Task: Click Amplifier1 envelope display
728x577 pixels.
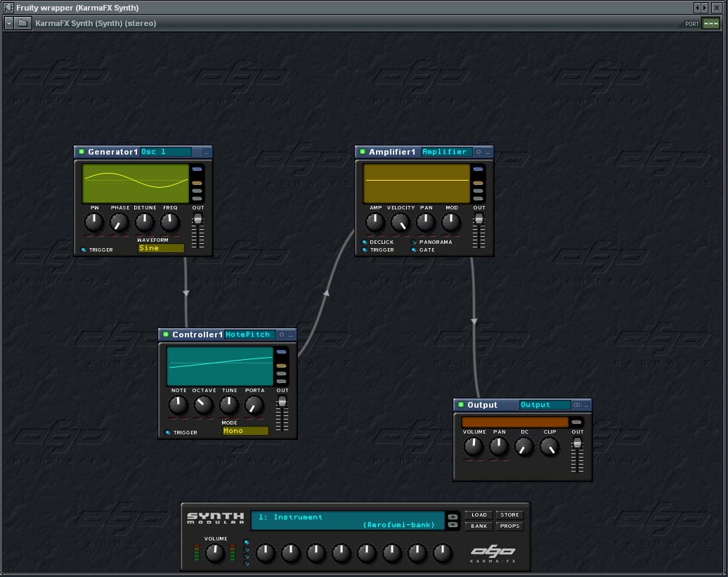Action: [417, 183]
